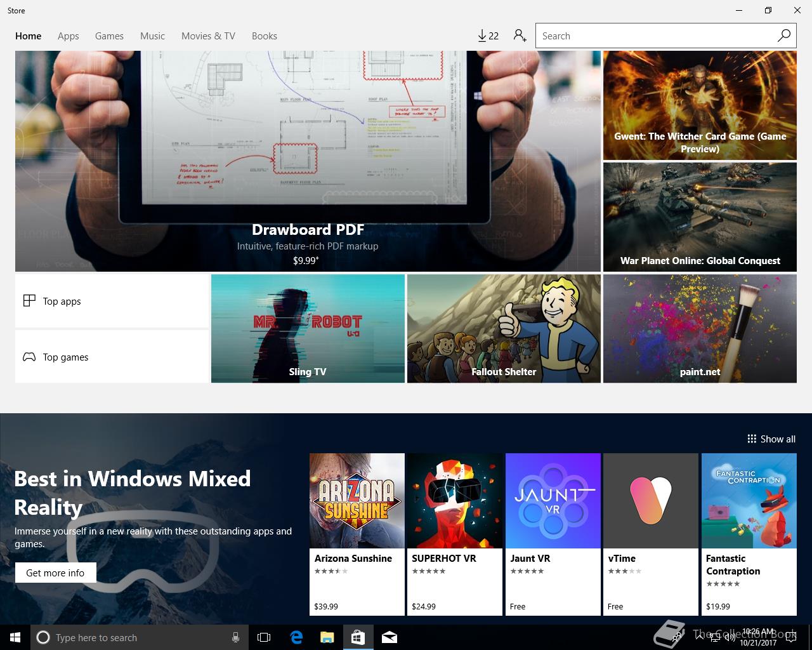Open the Fantastic Contraption card

click(x=749, y=534)
